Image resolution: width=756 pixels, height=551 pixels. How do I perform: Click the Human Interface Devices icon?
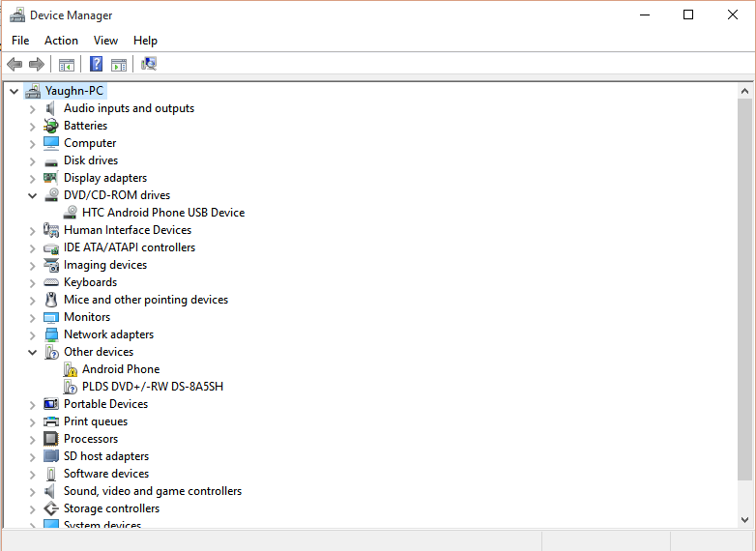pyautogui.click(x=50, y=230)
